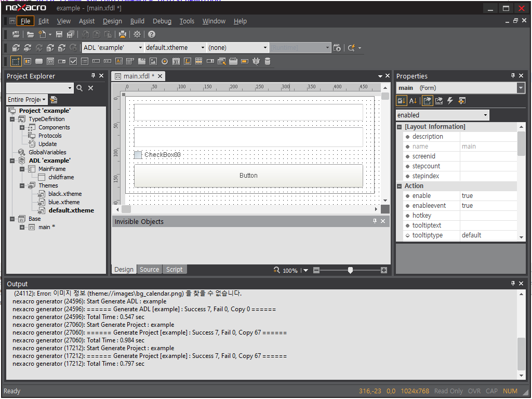The width and height of the screenshot is (532, 399).
Task: Open the 'enabled' property filter dropdown
Action: coord(485,115)
